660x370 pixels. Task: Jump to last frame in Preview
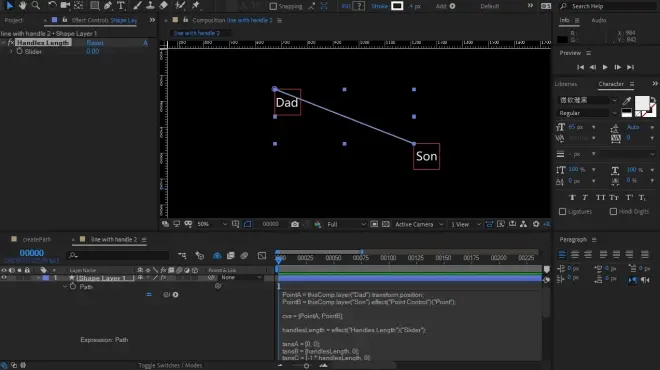630,67
